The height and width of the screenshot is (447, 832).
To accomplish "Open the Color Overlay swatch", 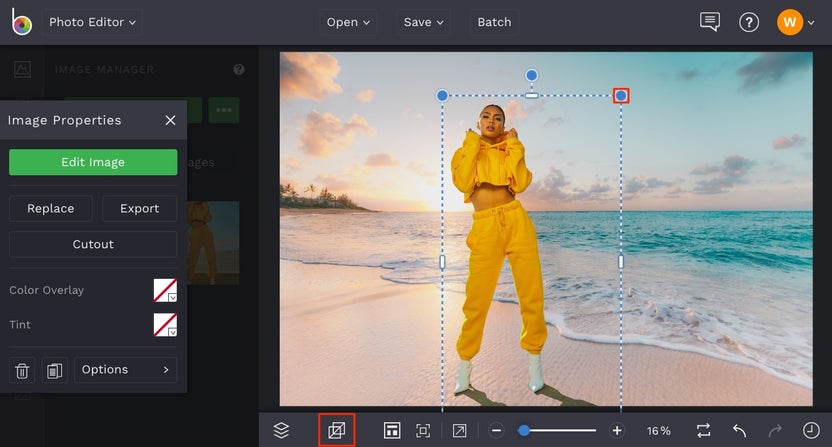I will tap(165, 290).
